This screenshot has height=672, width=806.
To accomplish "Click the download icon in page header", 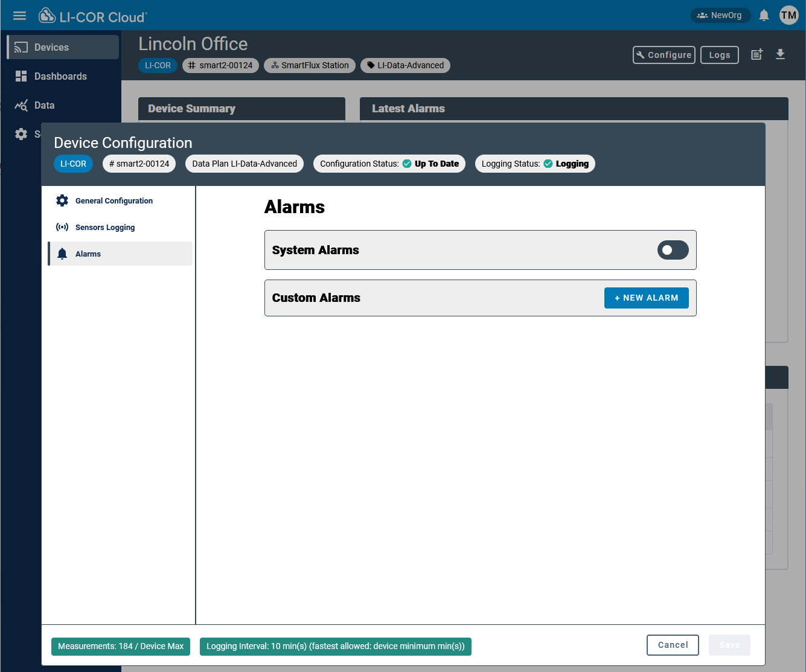I will click(x=780, y=54).
